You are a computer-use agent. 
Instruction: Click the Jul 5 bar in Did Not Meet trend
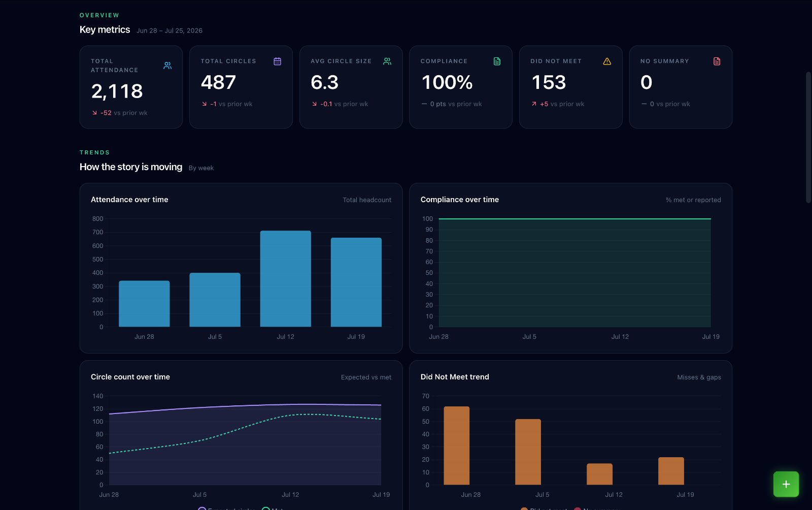point(528,452)
